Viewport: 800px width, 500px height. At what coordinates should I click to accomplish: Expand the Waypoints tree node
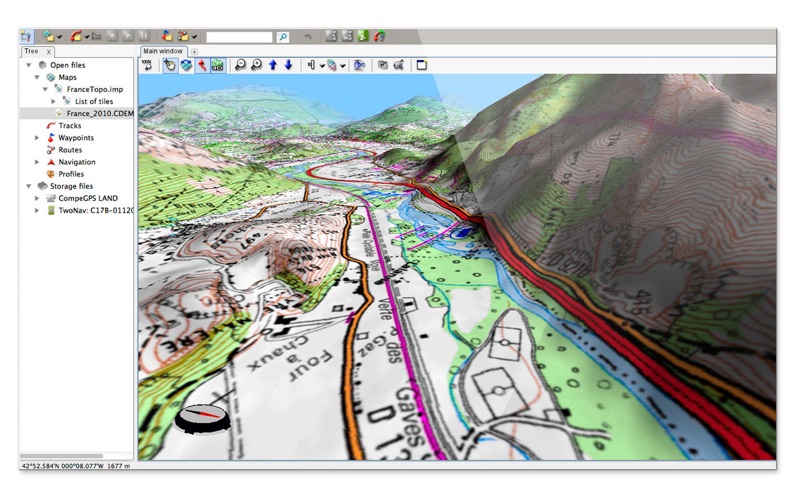click(37, 138)
